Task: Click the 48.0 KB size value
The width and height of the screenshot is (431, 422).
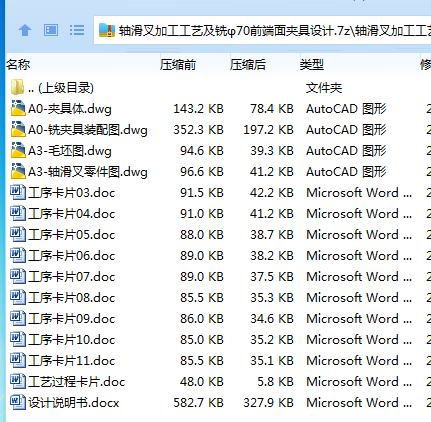Action: click(202, 382)
